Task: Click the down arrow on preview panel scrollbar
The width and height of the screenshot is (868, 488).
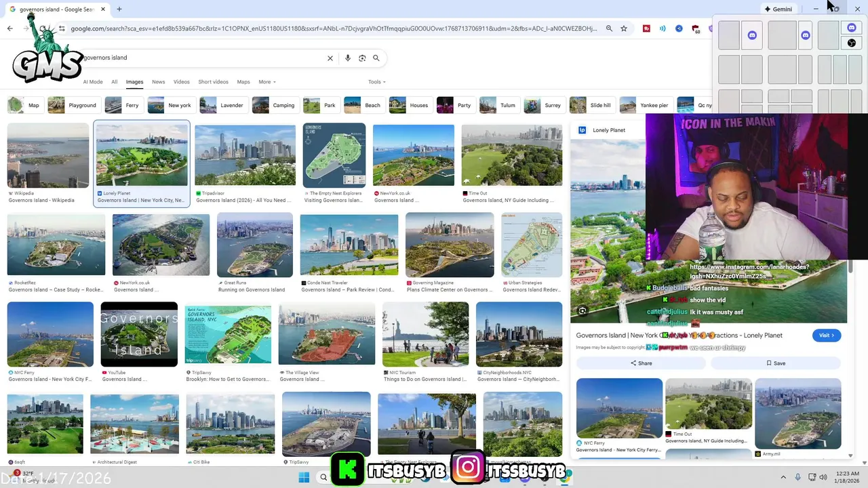Action: tap(851, 455)
